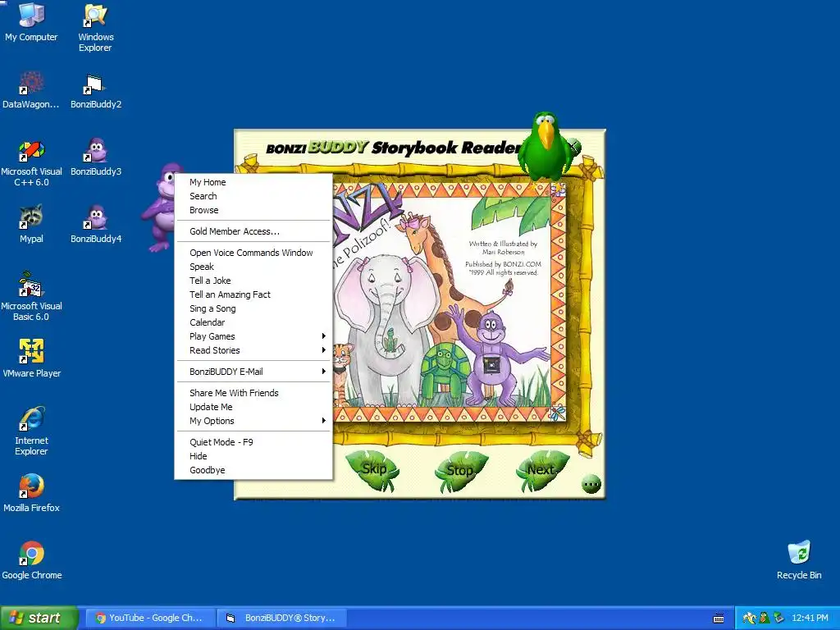The height and width of the screenshot is (630, 840).
Task: Select Speak menu item
Action: point(253,267)
